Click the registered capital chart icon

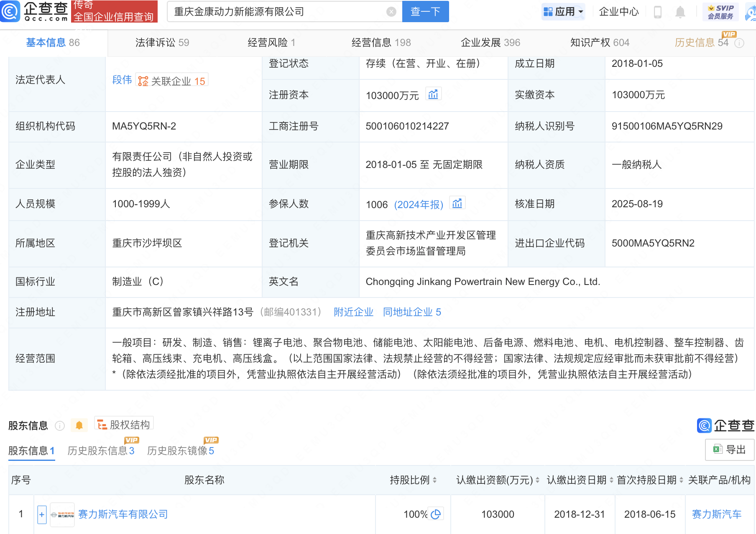click(x=433, y=94)
